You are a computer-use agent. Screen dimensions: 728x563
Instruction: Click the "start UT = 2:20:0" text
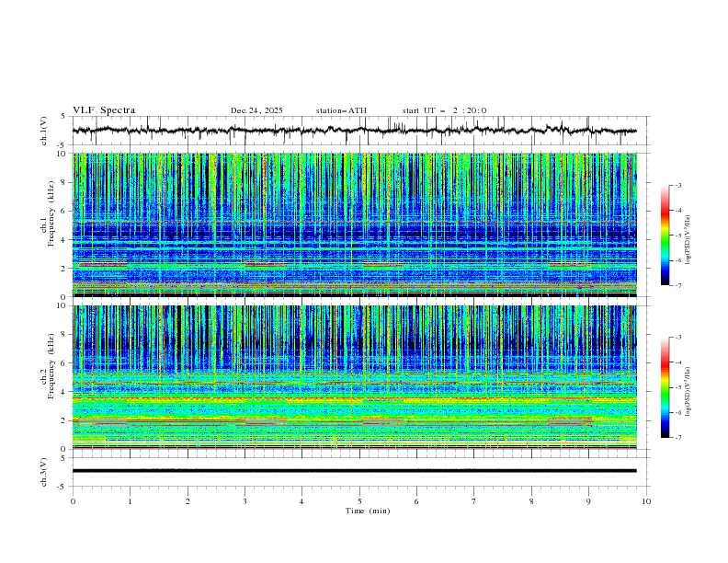point(444,110)
